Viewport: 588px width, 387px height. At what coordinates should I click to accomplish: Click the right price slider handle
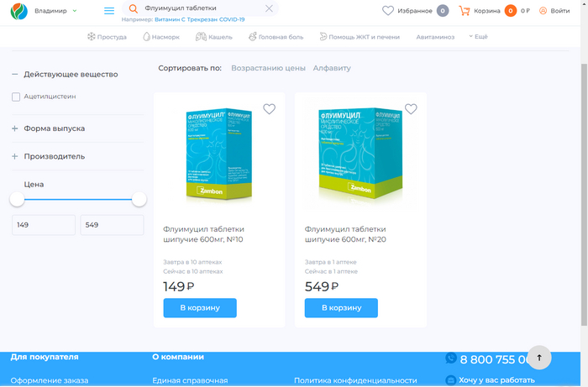139,199
